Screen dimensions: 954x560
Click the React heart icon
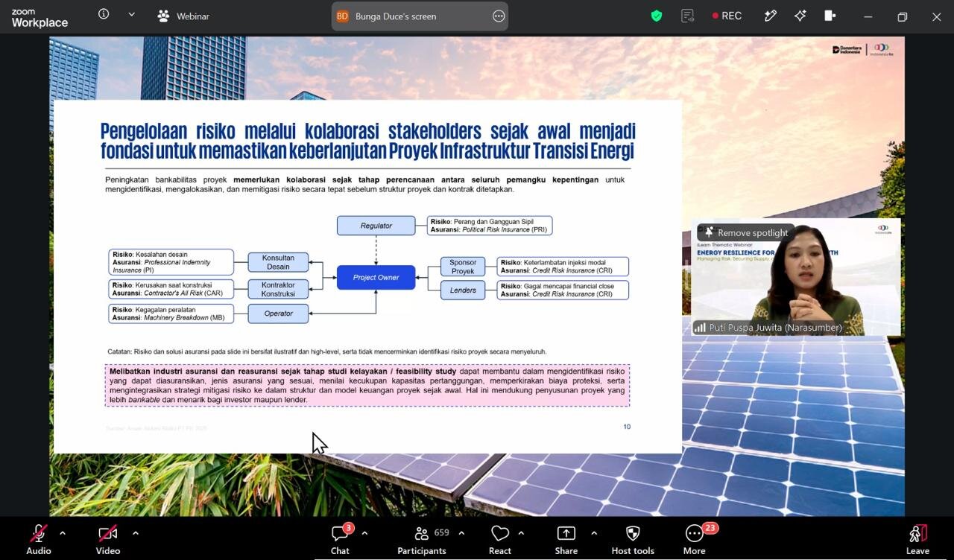coord(500,540)
